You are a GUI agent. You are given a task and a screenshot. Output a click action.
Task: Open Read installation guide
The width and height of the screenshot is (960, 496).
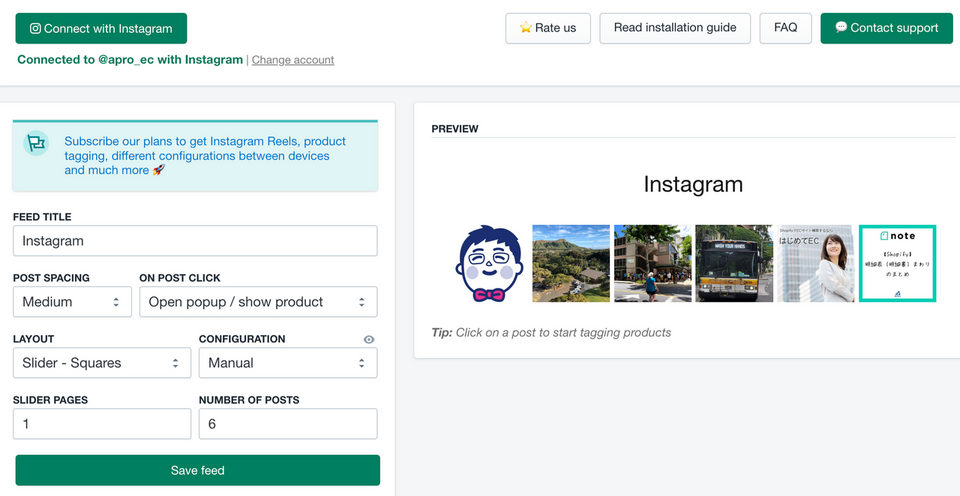[x=675, y=28]
